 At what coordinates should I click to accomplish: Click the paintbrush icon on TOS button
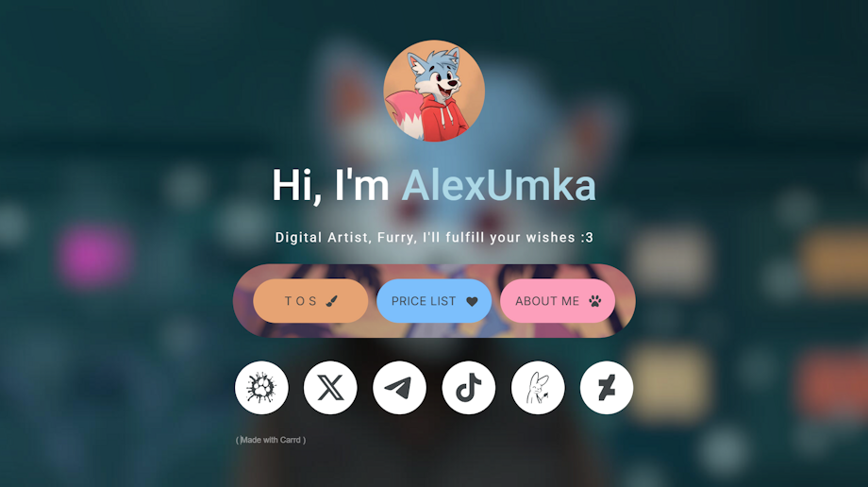pyautogui.click(x=331, y=301)
